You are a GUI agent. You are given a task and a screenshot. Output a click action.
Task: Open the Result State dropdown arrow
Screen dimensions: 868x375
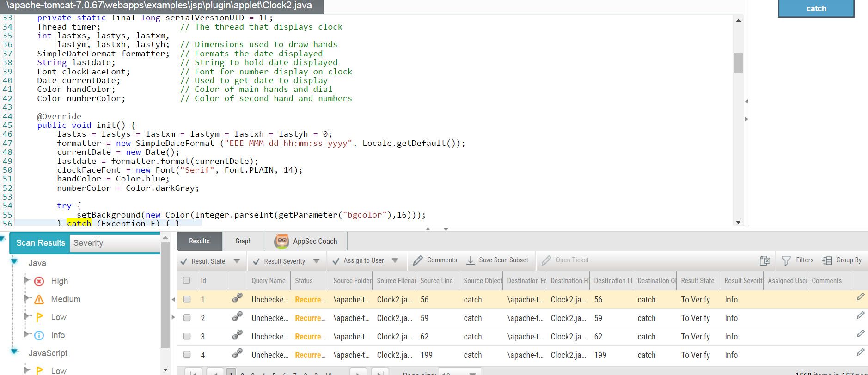(237, 261)
